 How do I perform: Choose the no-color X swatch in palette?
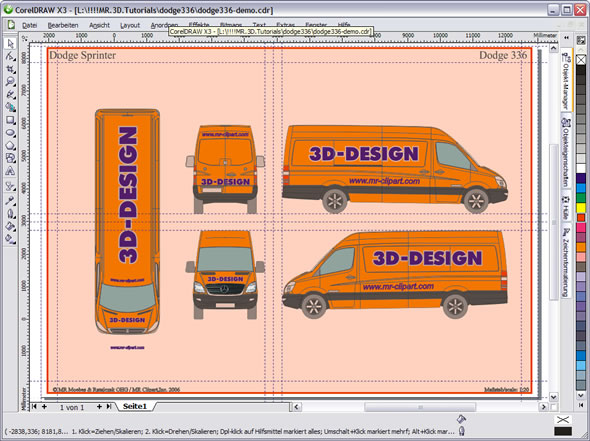[581, 59]
